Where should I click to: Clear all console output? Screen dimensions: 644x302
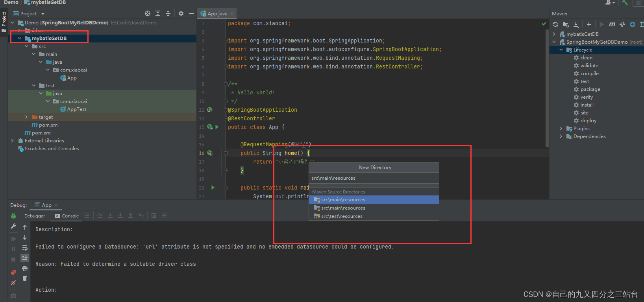point(25,278)
